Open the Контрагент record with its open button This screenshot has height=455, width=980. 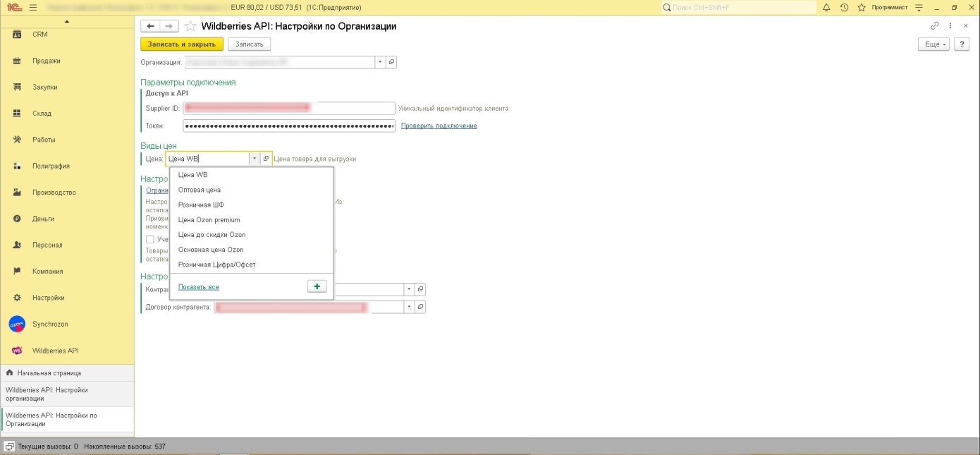coord(421,289)
